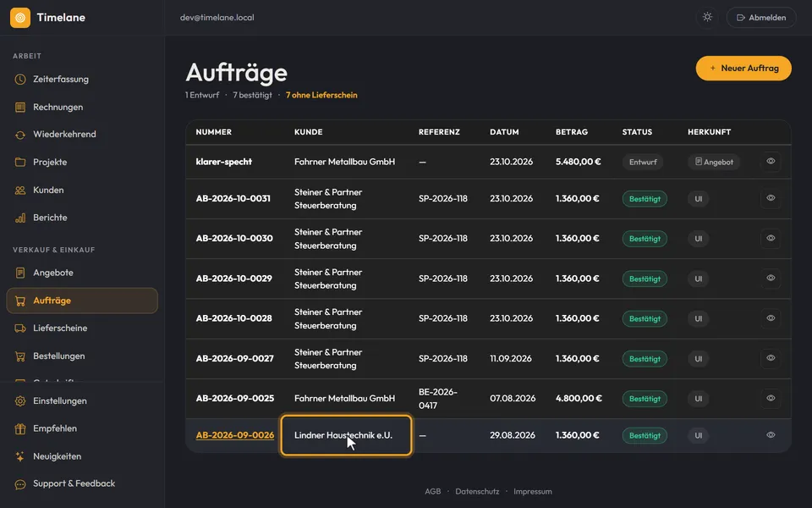Click the Entwurf status badge
Viewport: 812px width, 508px height.
[x=643, y=163]
